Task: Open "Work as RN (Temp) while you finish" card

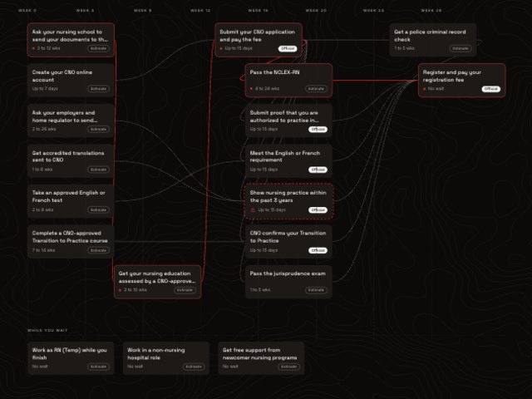Action: pyautogui.click(x=71, y=358)
